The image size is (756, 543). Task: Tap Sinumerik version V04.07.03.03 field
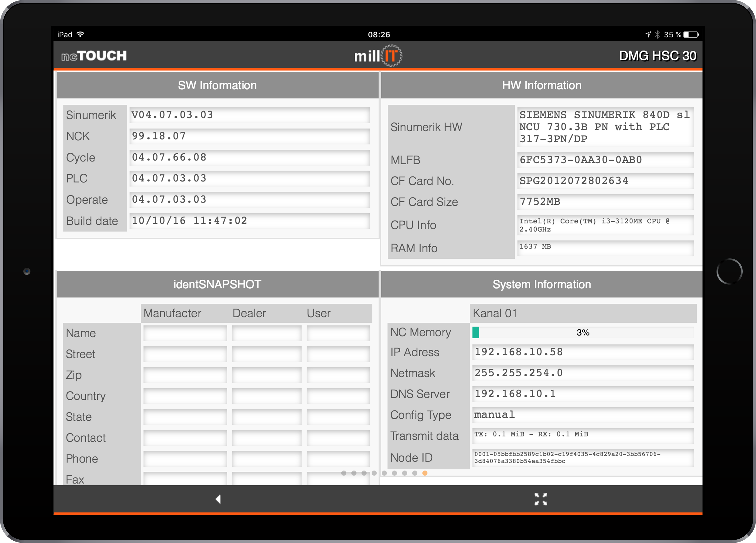pos(249,115)
